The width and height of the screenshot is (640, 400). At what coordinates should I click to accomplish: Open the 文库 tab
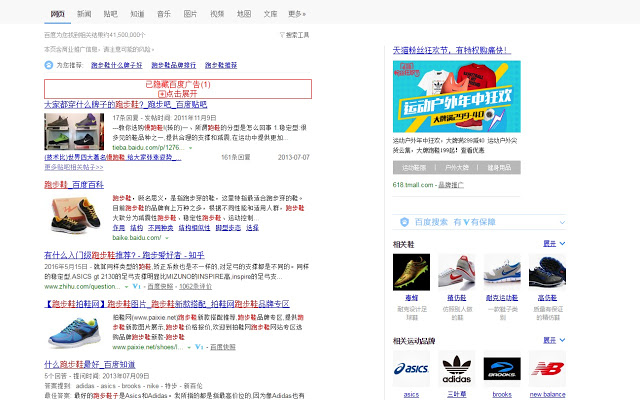[270, 14]
